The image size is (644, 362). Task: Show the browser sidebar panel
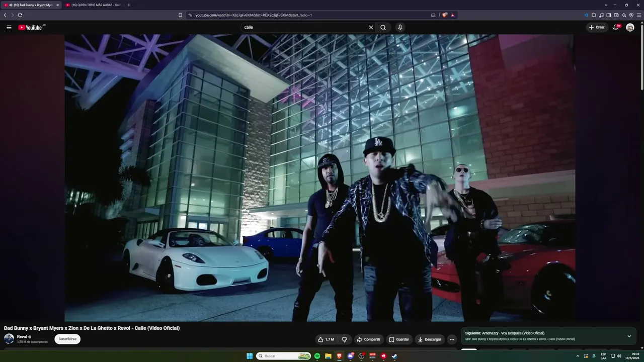(609, 15)
